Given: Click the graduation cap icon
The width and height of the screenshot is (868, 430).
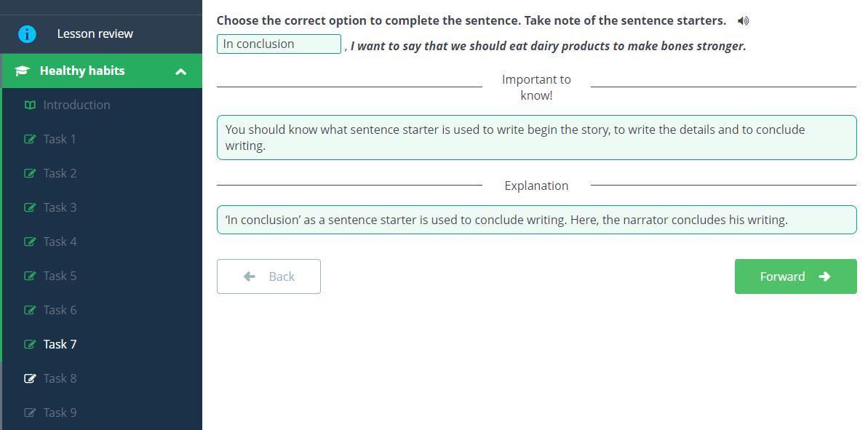Looking at the screenshot, I should pyautogui.click(x=22, y=71).
